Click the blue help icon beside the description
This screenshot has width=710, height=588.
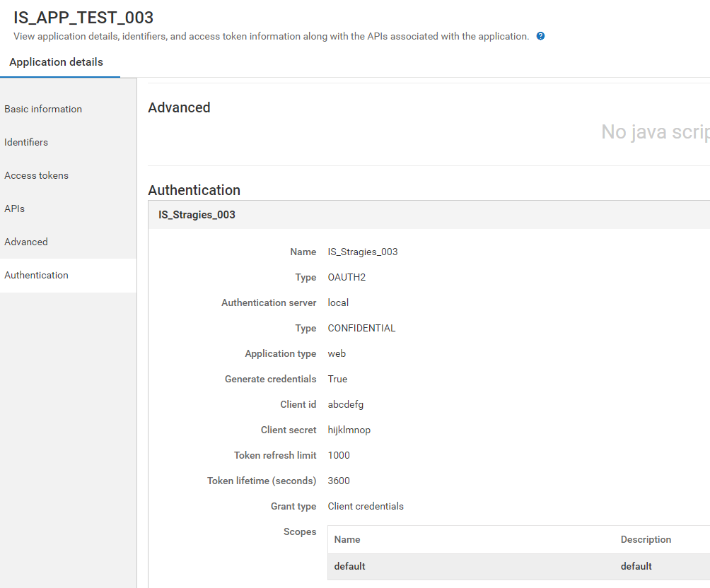[540, 36]
